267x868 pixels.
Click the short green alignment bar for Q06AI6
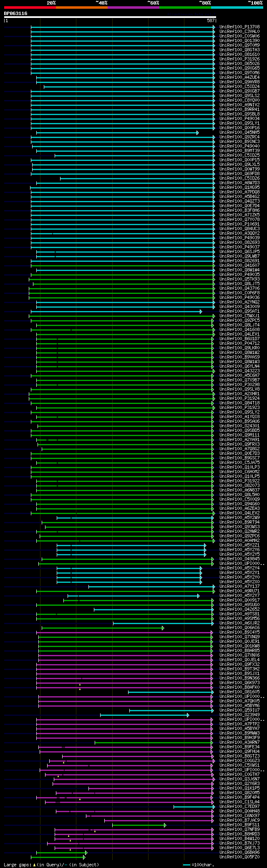[103, 628]
